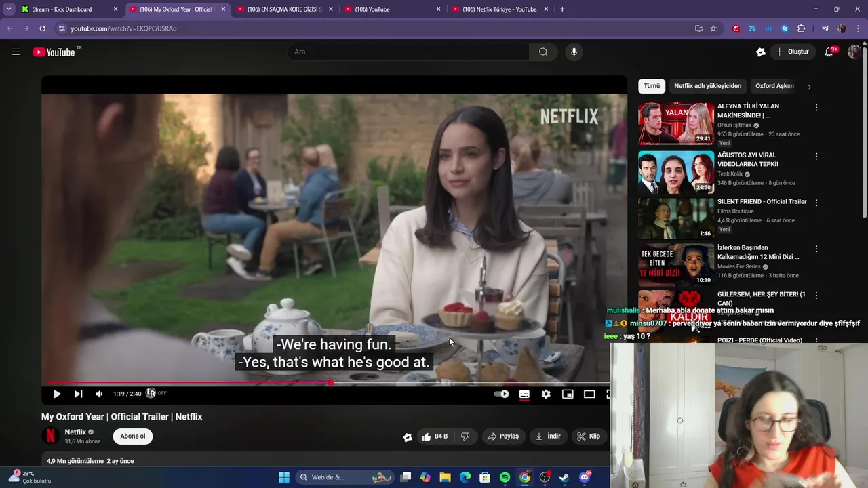Open YouTube account avatar menu
This screenshot has height=488, width=868.
(x=854, y=52)
